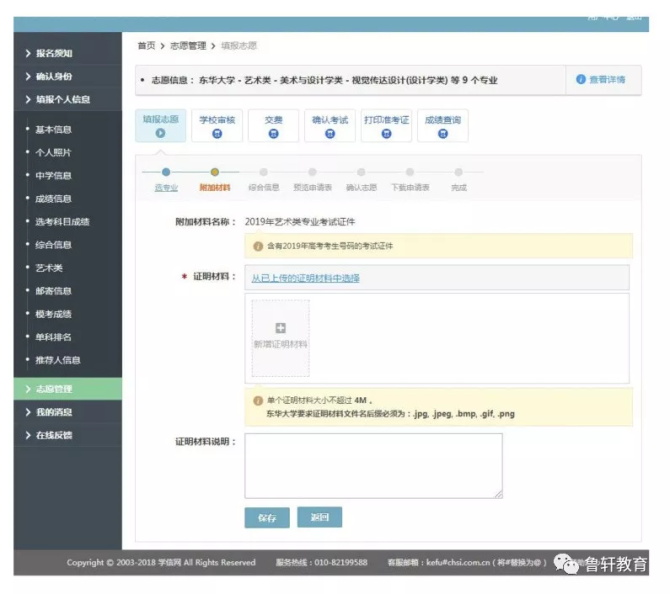Open 单科排名 in the sidebar
The image size is (670, 594).
pyautogui.click(x=53, y=337)
